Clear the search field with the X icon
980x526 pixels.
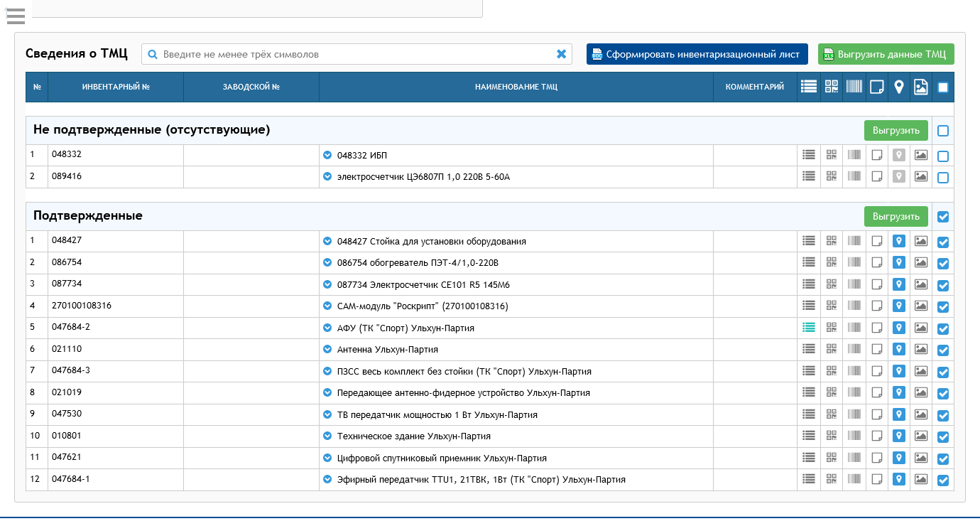pyautogui.click(x=561, y=54)
